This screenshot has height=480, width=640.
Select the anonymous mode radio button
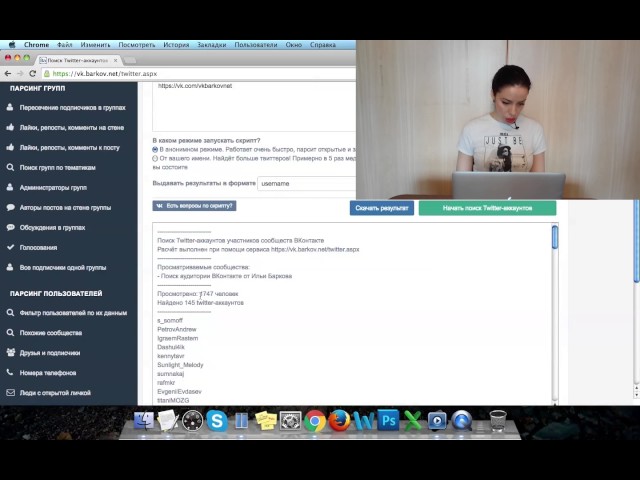[x=155, y=150]
